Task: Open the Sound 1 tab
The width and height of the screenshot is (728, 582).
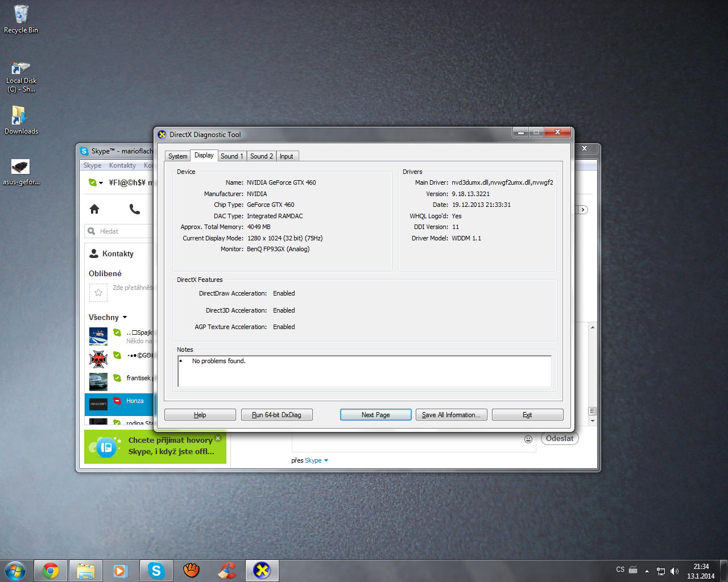Action: pos(231,156)
